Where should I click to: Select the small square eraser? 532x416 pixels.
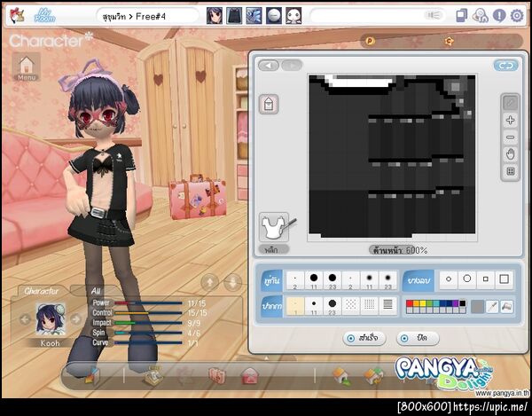(486, 279)
